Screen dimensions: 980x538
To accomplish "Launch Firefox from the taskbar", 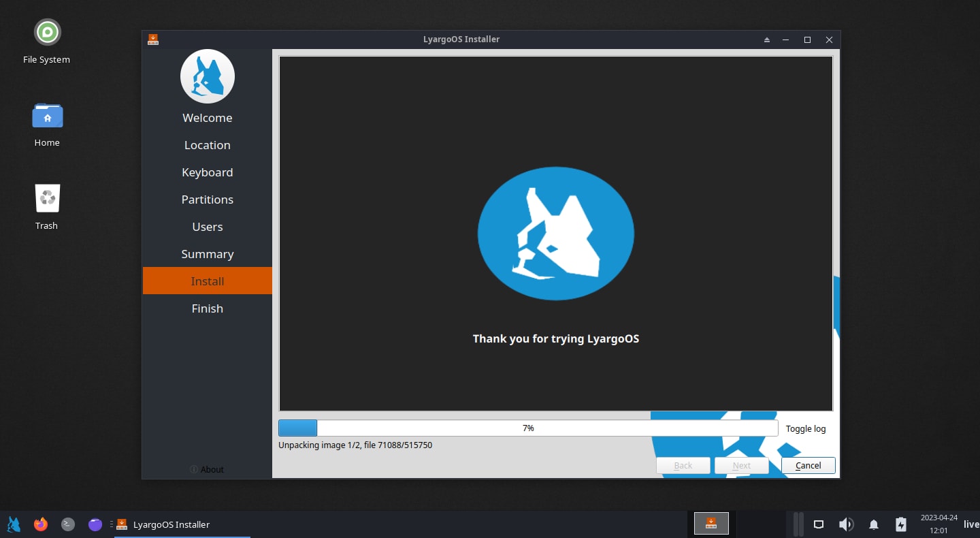I will [x=41, y=524].
